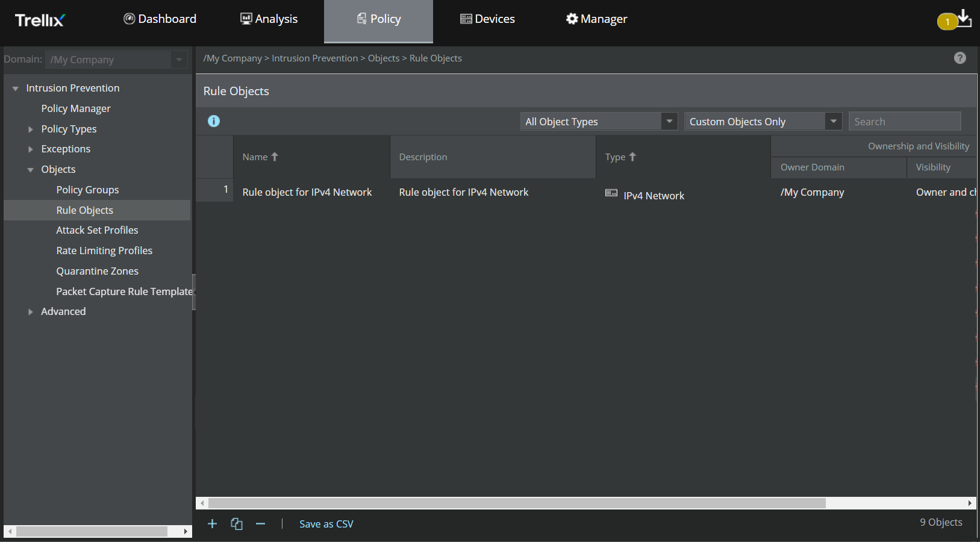Screen dimensions: 980x542
Task: Select Policy Groups in the tree
Action: (x=87, y=190)
